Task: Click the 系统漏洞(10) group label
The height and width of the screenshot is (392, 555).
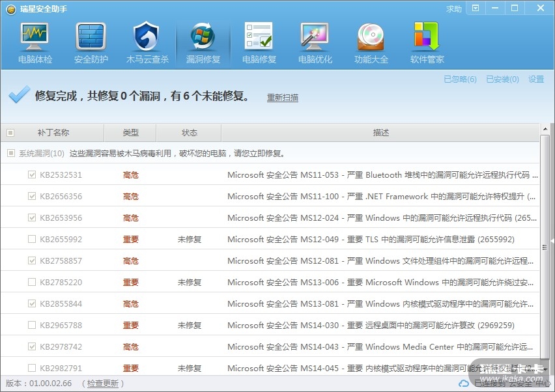Action: [x=42, y=154]
